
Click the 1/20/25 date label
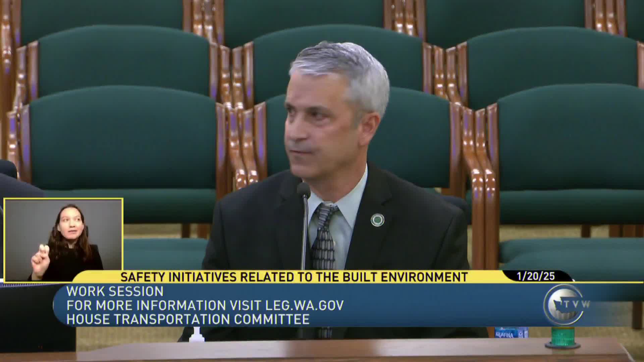(536, 277)
